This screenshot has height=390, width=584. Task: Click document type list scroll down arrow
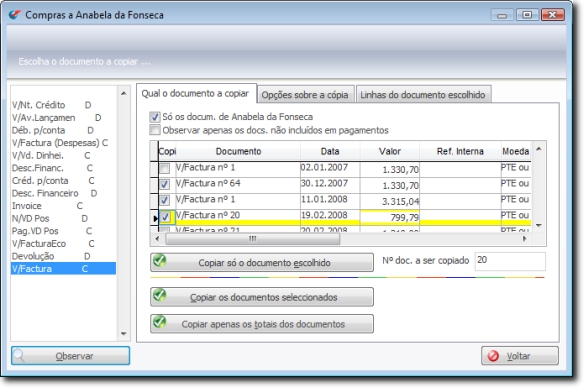pos(124,334)
